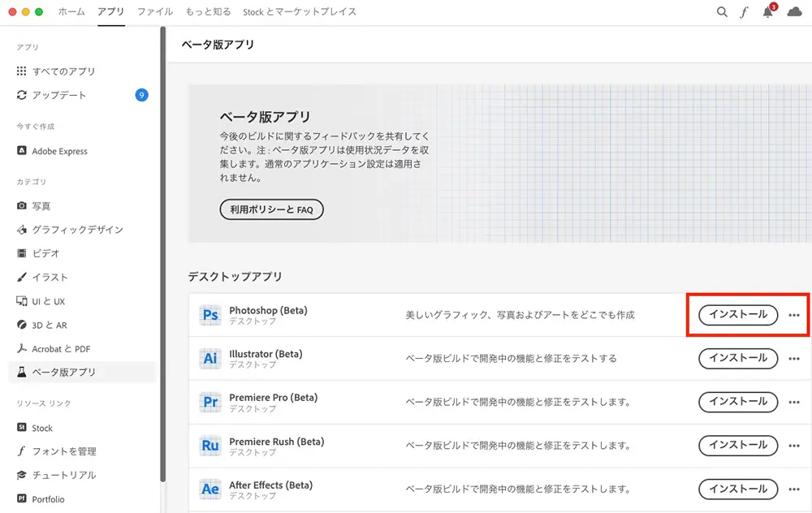Click the Premiere Rush (Beta) app name
This screenshot has width=812, height=513.
point(277,442)
